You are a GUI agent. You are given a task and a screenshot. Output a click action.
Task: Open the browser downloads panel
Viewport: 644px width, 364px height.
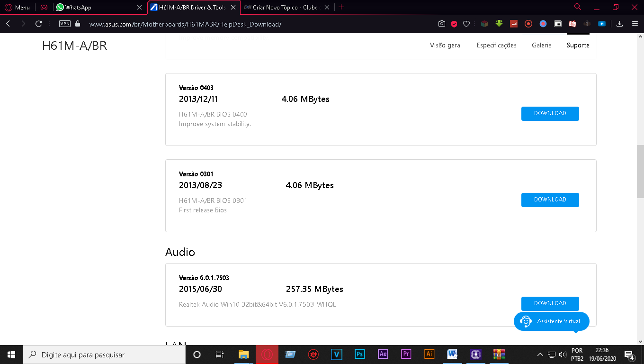[x=619, y=24]
